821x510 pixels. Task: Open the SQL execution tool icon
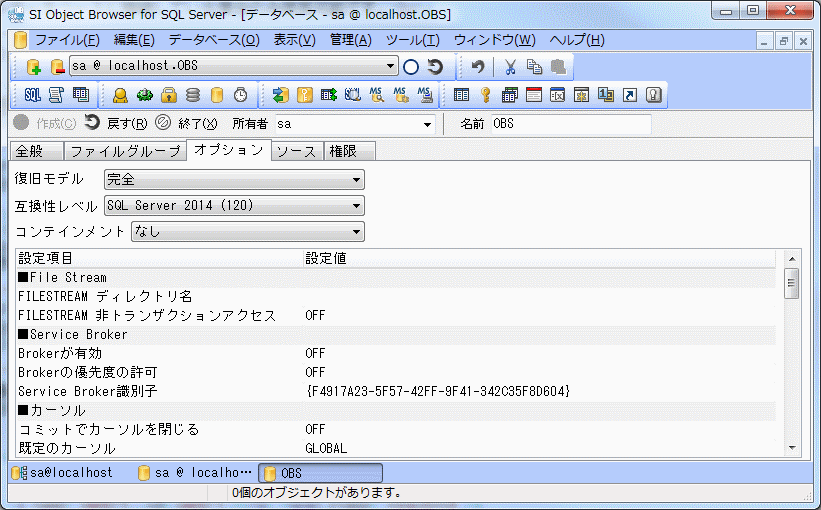click(32, 95)
